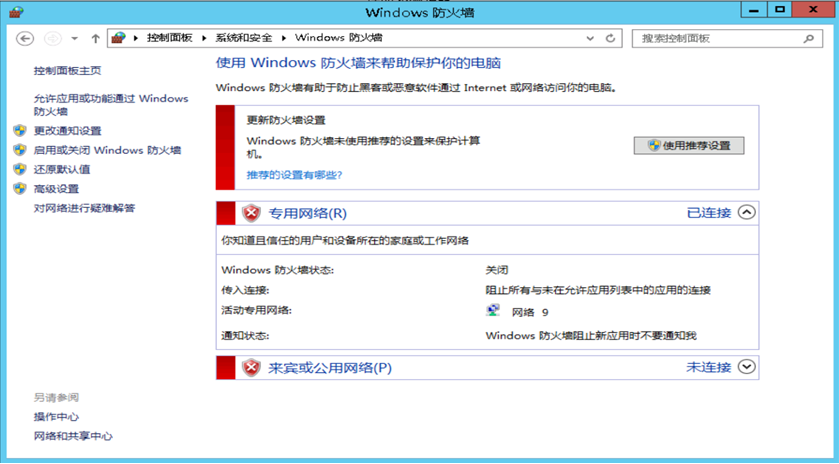Click the Windows 防火墙状态: label
839x464 pixels.
pos(278,270)
